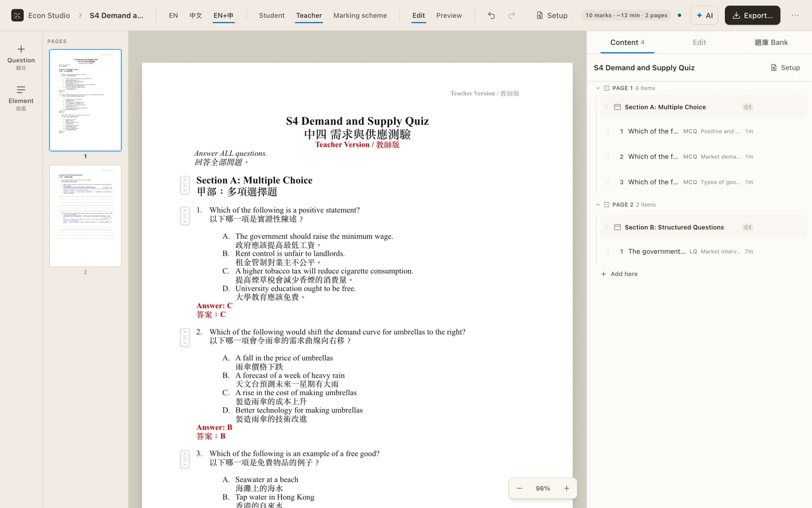Select Edit mode in top bar
Screen dimensions: 812x508
point(418,15)
